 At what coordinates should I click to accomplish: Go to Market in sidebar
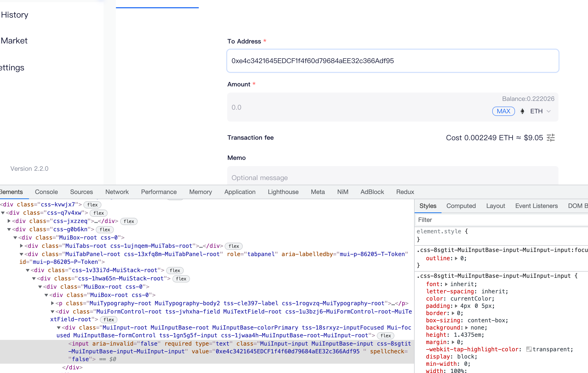click(14, 41)
